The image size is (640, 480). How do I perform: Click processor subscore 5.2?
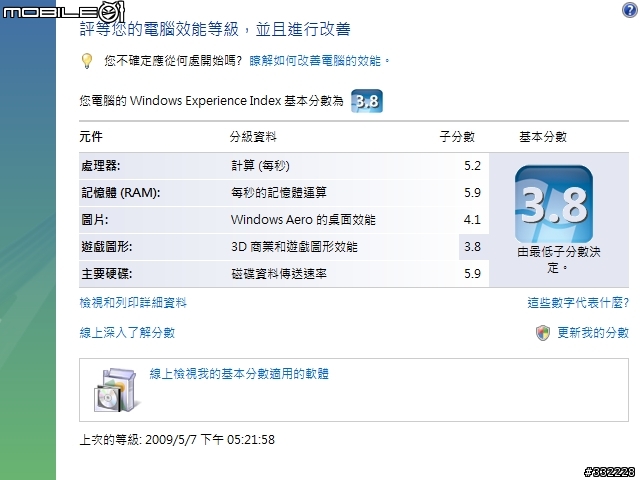point(472,166)
